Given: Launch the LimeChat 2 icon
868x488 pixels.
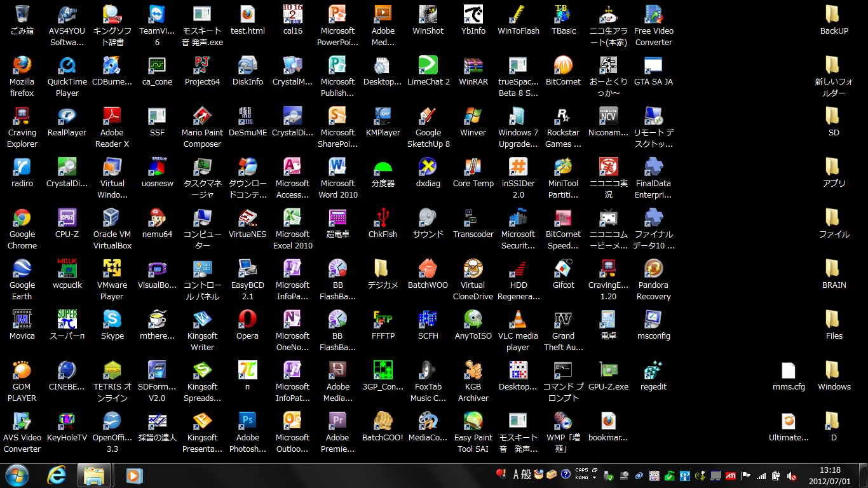Looking at the screenshot, I should 428,71.
